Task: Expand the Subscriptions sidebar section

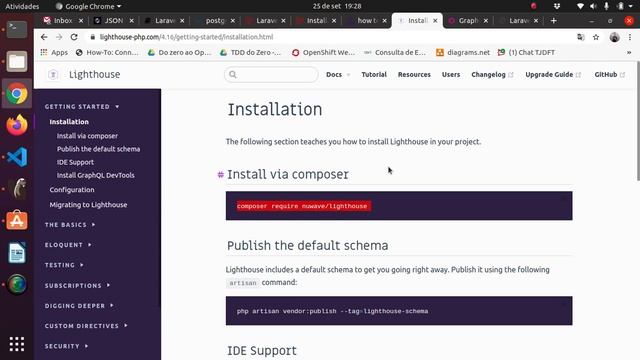Action: 78,285
